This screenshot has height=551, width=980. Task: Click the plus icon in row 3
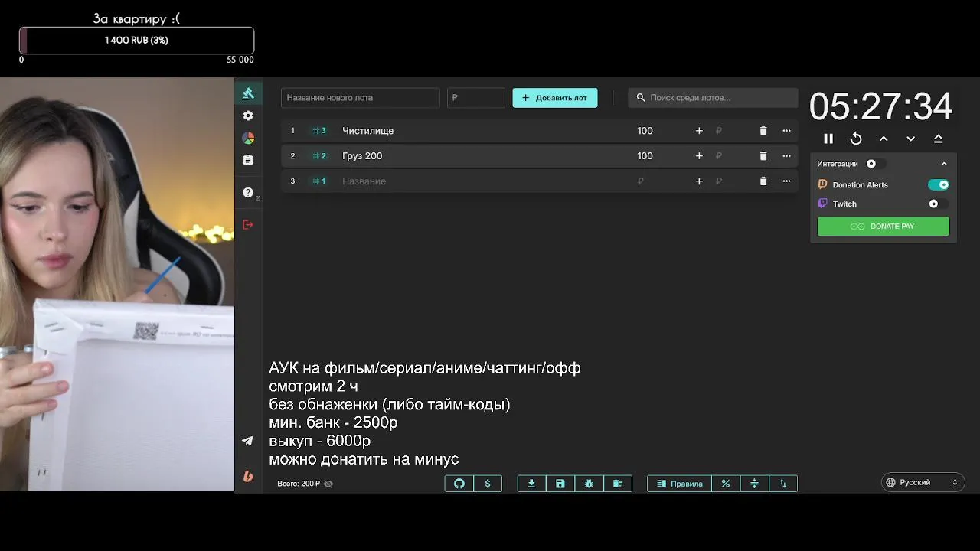pos(699,181)
